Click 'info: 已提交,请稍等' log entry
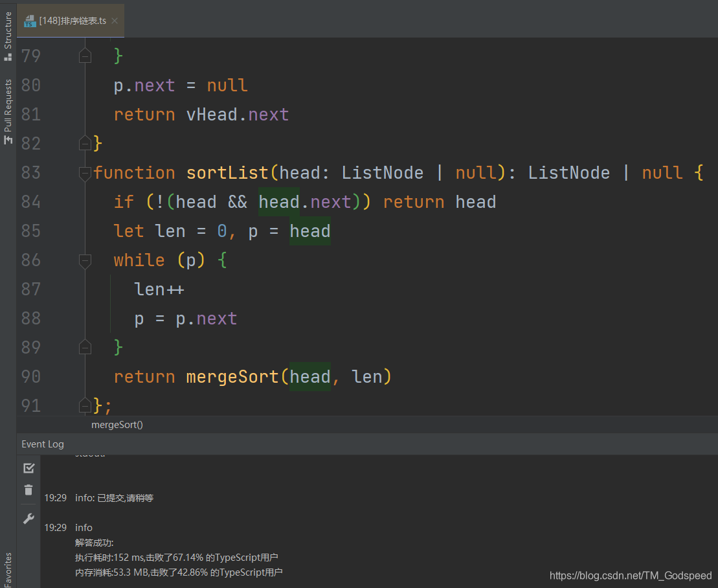 click(x=114, y=498)
